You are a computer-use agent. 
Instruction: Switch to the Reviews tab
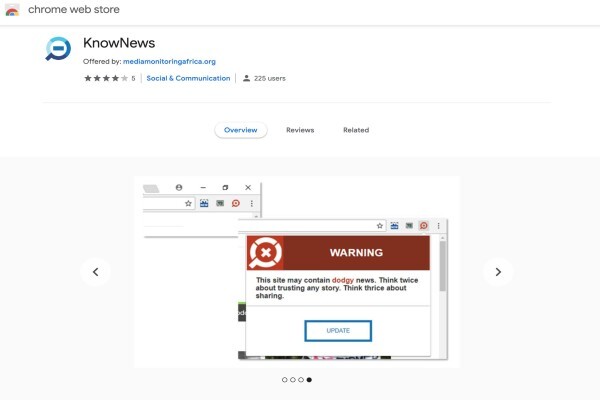[x=300, y=130]
